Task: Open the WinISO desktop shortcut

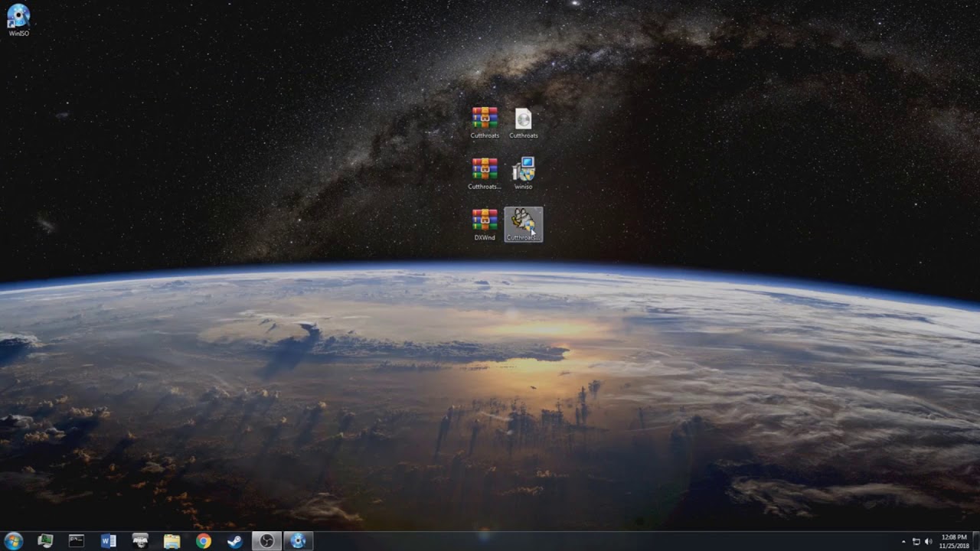Action: [x=18, y=20]
